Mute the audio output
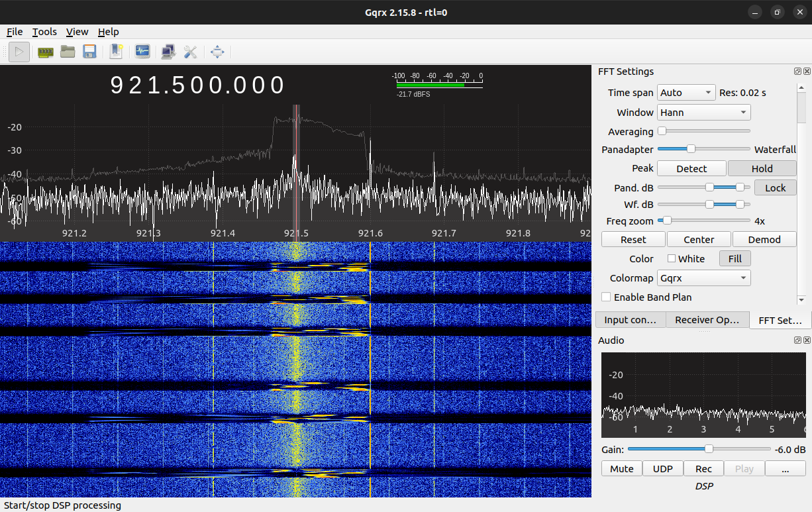Screen dimensions: 812x512 pyautogui.click(x=622, y=469)
